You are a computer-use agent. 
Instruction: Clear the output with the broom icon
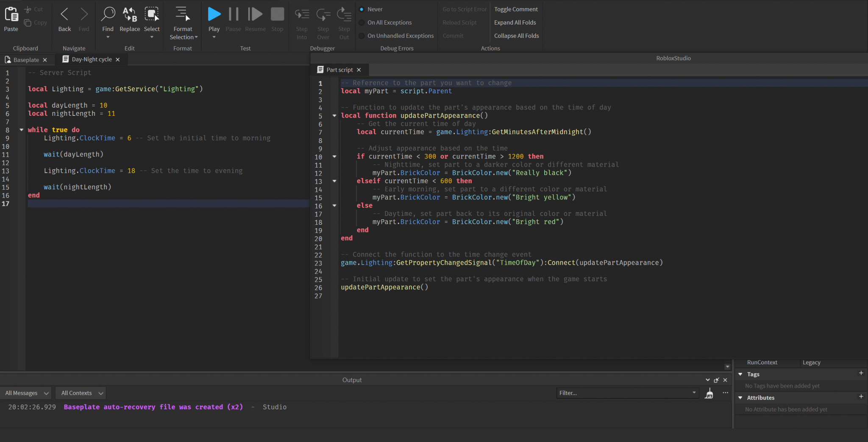pyautogui.click(x=709, y=393)
